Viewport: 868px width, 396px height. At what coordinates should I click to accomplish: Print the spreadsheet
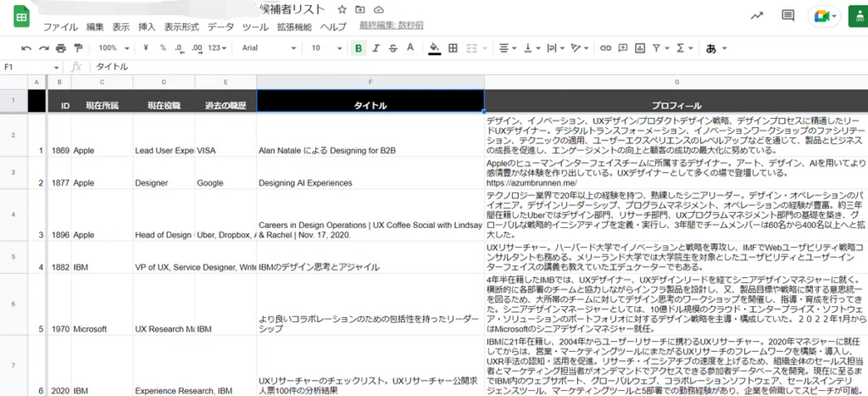(x=61, y=48)
